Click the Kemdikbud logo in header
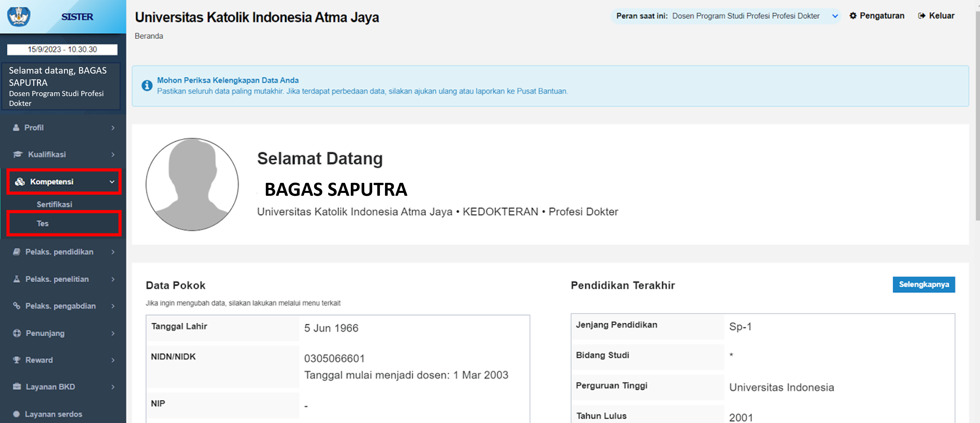Viewport: 980px width, 423px height. (19, 16)
